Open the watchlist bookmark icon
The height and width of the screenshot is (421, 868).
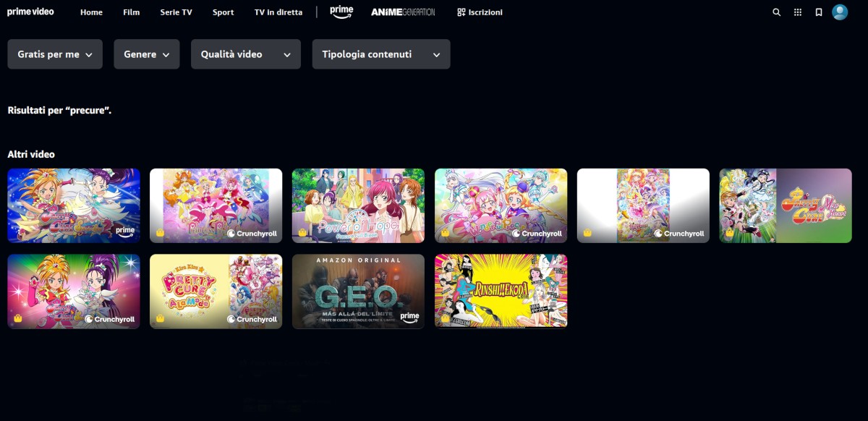coord(819,12)
